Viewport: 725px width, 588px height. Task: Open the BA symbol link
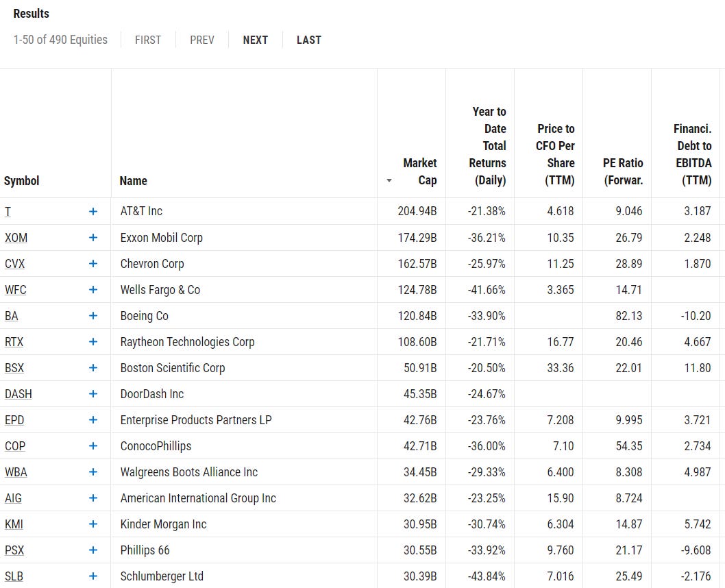pyautogui.click(x=11, y=316)
